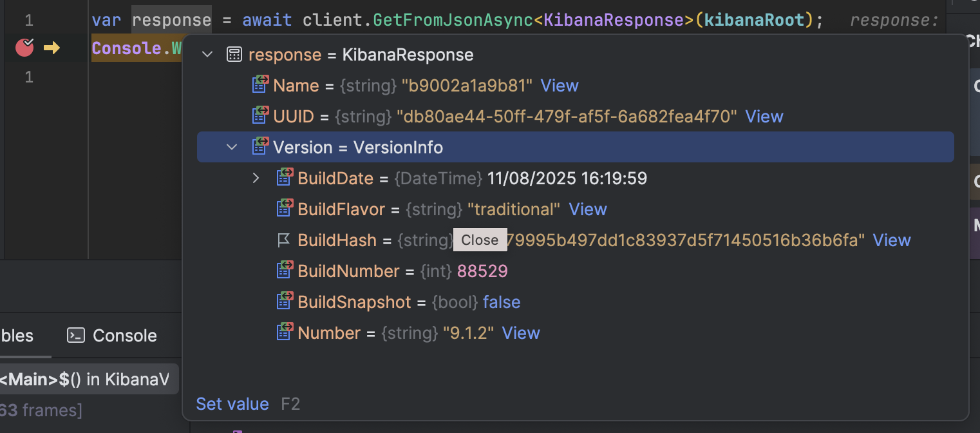Click the BuildFlavor property icon
The height and width of the screenshot is (433, 980).
[285, 208]
